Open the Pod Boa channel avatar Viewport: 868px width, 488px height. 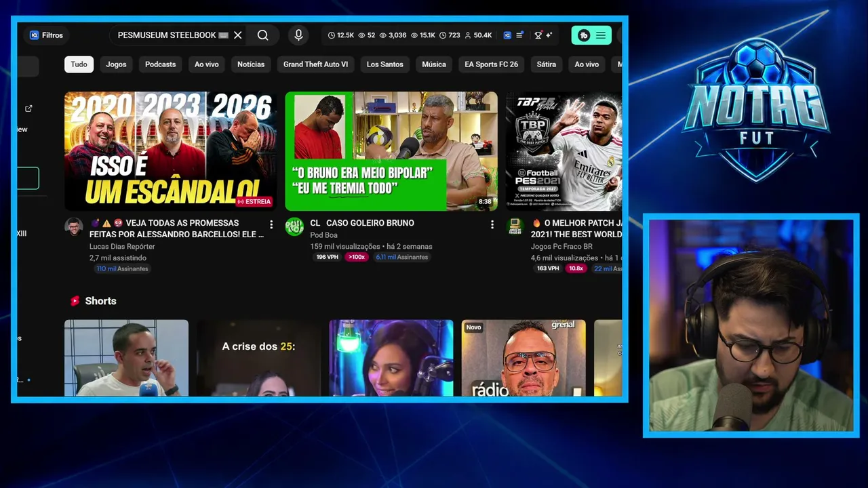(294, 227)
